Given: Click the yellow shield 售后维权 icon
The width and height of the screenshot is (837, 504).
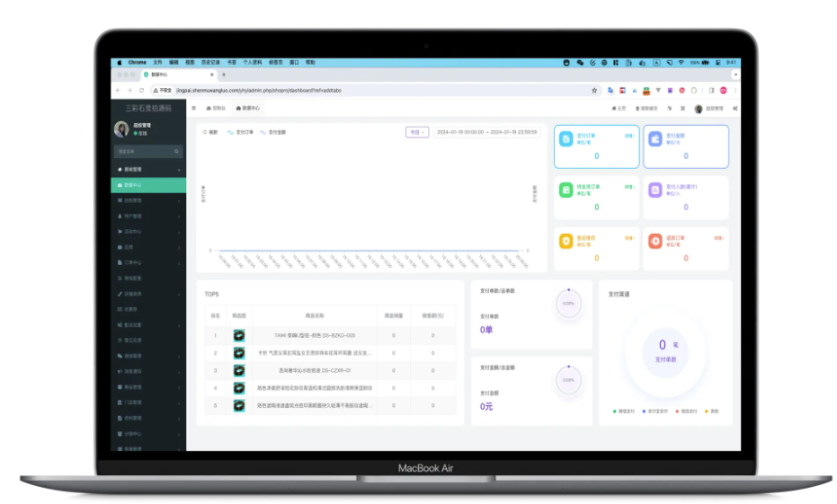Looking at the screenshot, I should pyautogui.click(x=565, y=241).
